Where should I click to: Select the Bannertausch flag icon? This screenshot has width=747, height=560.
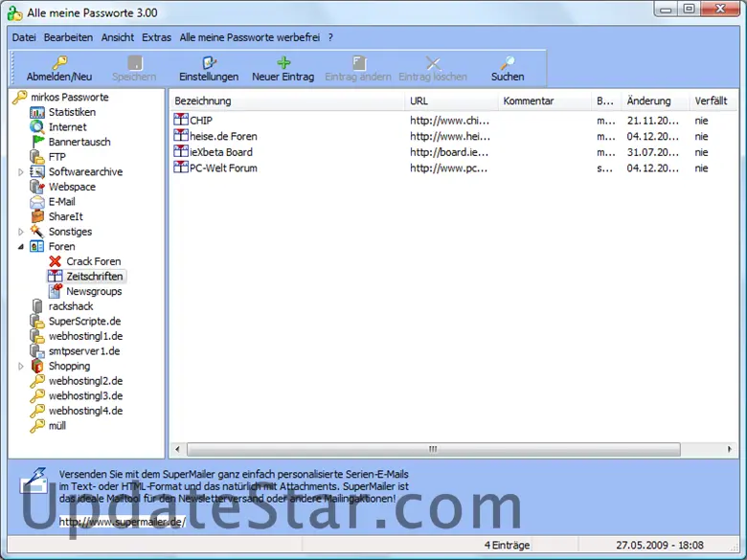pyautogui.click(x=38, y=142)
